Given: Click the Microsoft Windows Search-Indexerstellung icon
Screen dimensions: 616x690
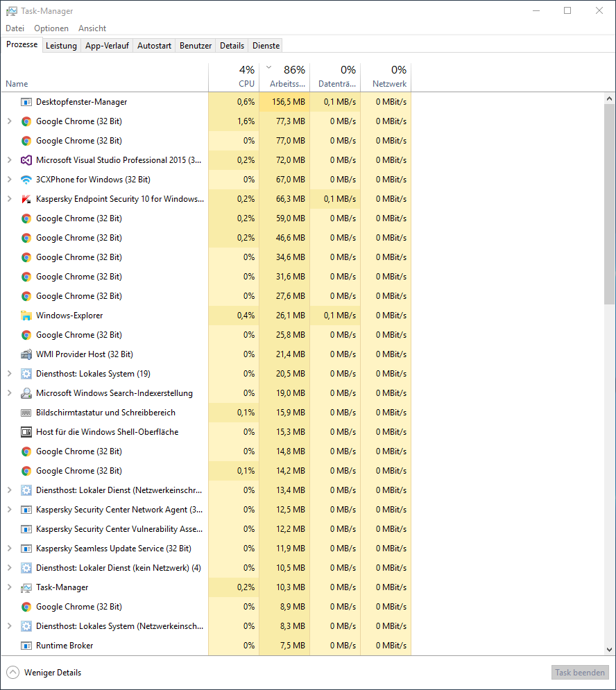Looking at the screenshot, I should point(26,393).
